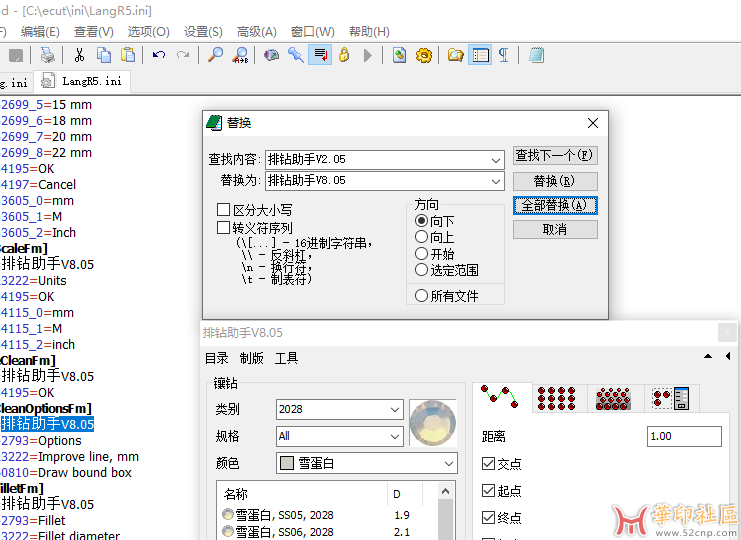The width and height of the screenshot is (741, 540).
Task: Open the 目录 menu in 排钻助手
Action: 216,358
